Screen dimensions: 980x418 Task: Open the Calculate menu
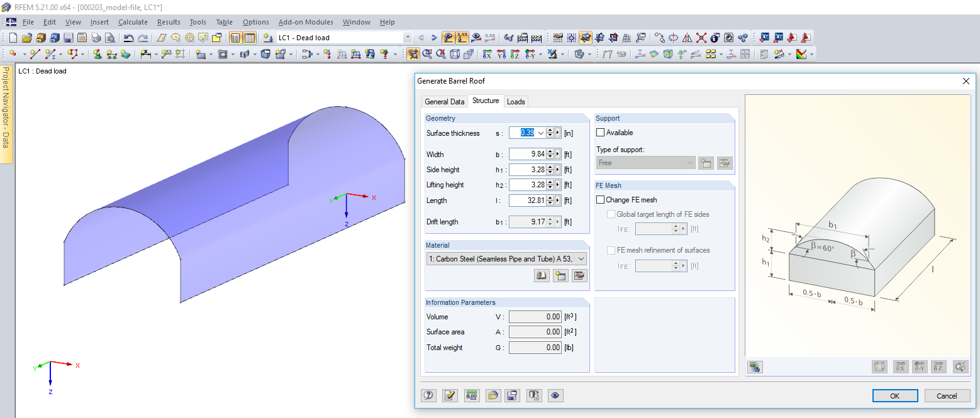coord(133,21)
